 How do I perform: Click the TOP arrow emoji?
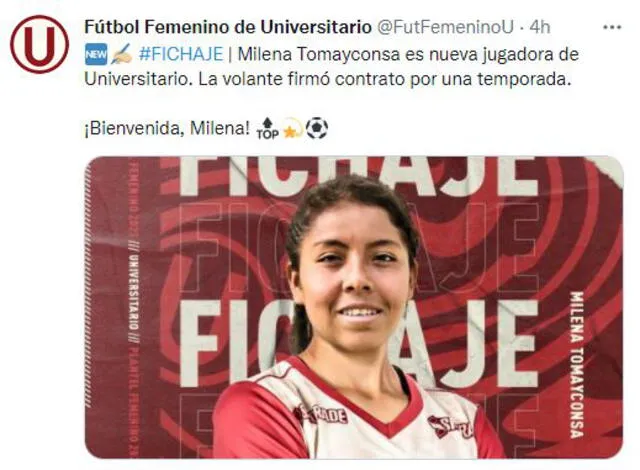click(x=267, y=129)
